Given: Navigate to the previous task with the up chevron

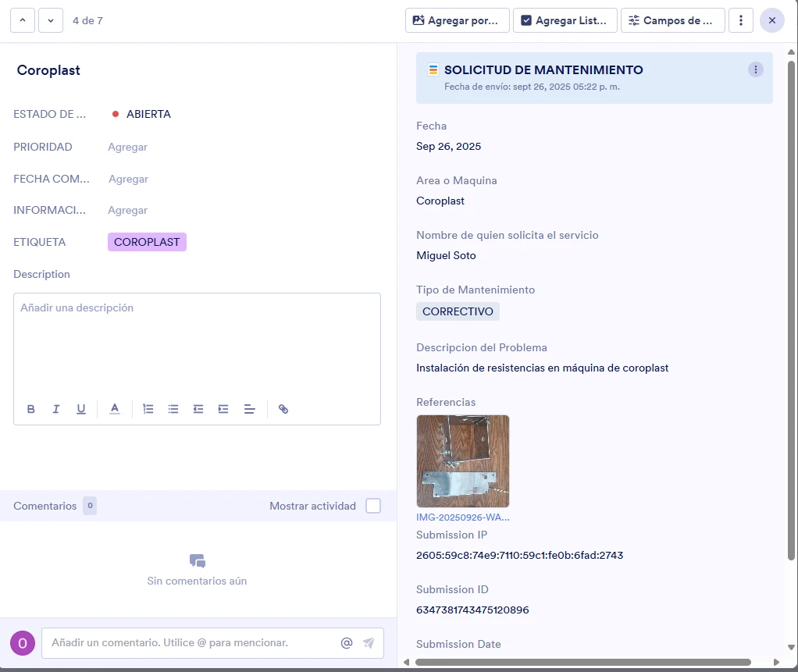Looking at the screenshot, I should coord(22,20).
